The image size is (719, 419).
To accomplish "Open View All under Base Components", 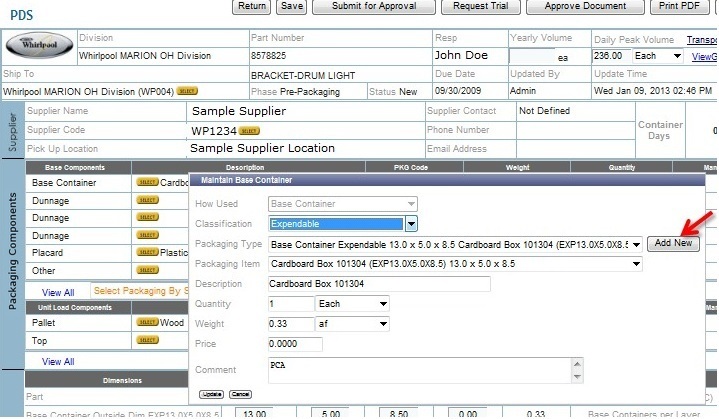I will (58, 292).
